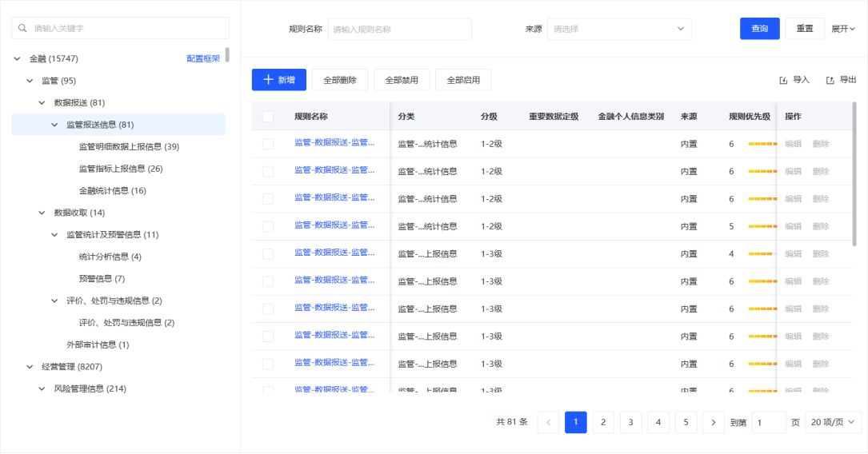Focus the 到第 page jump input
This screenshot has width=868, height=454.
click(768, 423)
